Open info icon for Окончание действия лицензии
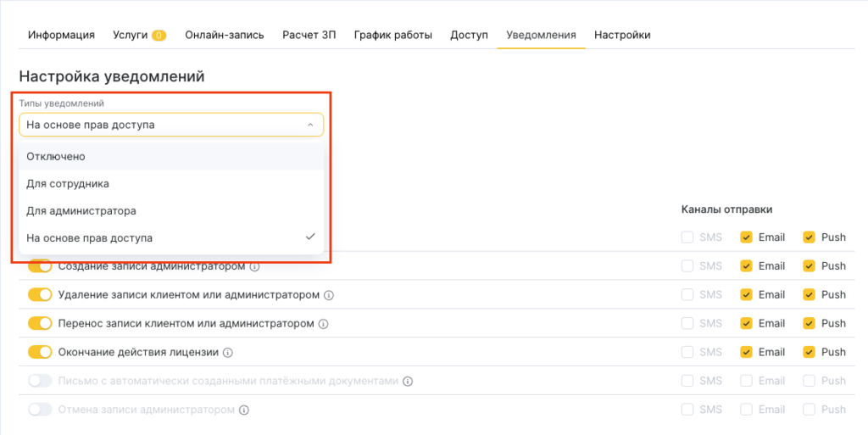Viewport: 868px width, 435px height. click(x=228, y=353)
